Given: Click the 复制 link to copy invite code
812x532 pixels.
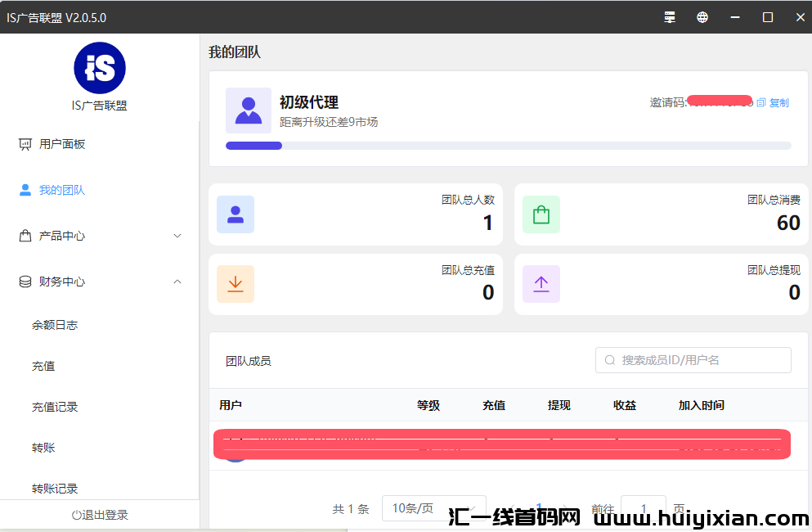Looking at the screenshot, I should pos(778,101).
